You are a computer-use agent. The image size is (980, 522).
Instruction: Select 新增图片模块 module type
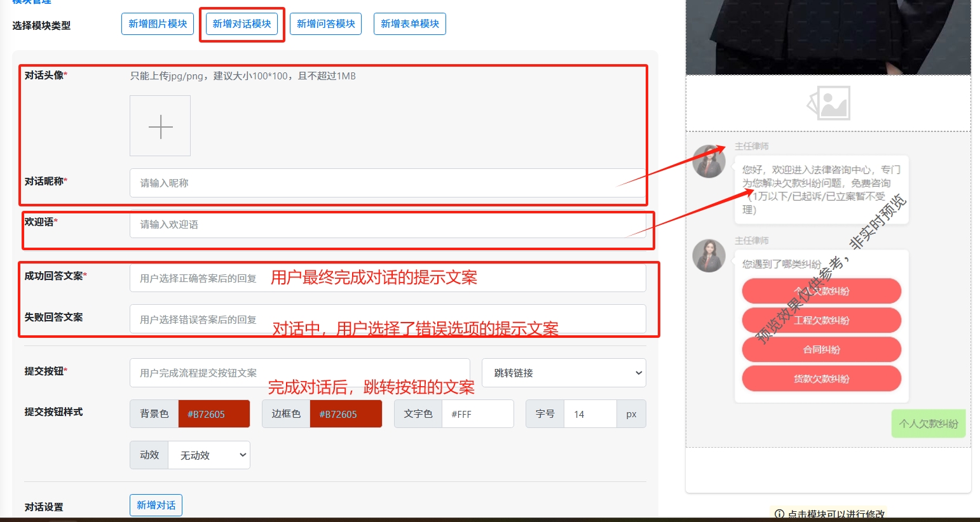coord(158,24)
